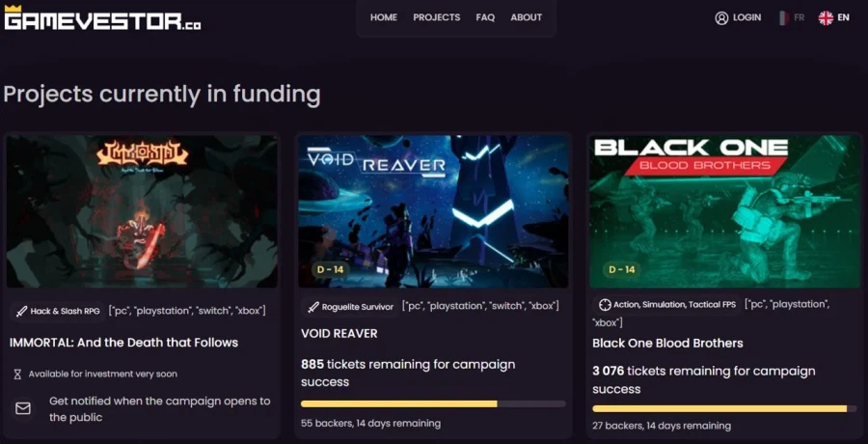Click the French flag icon
This screenshot has height=444, width=868.
click(x=783, y=17)
